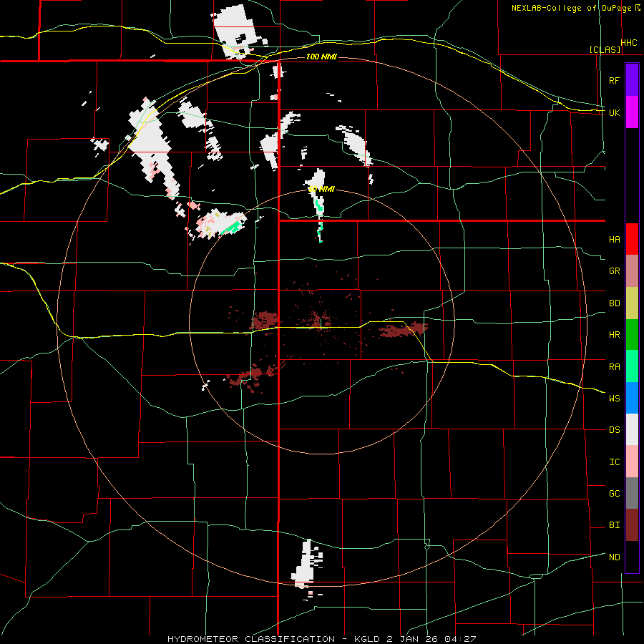Click the DS white legend swatch
Image resolution: width=644 pixels, height=644 pixels.
[632, 429]
